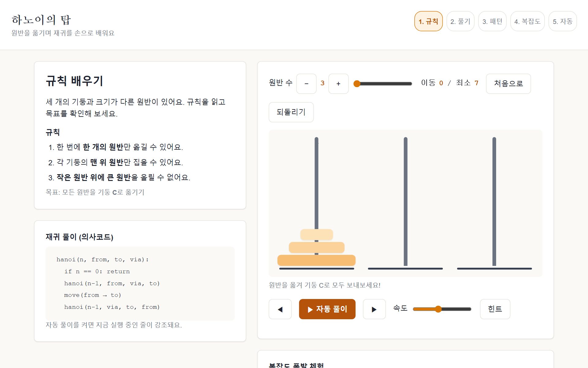Go to the 5. 자동 tab
The width and height of the screenshot is (588, 368).
(x=563, y=21)
